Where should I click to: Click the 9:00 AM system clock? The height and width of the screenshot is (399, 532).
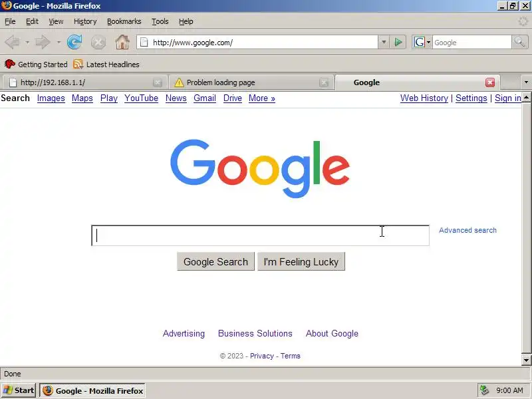(510, 390)
